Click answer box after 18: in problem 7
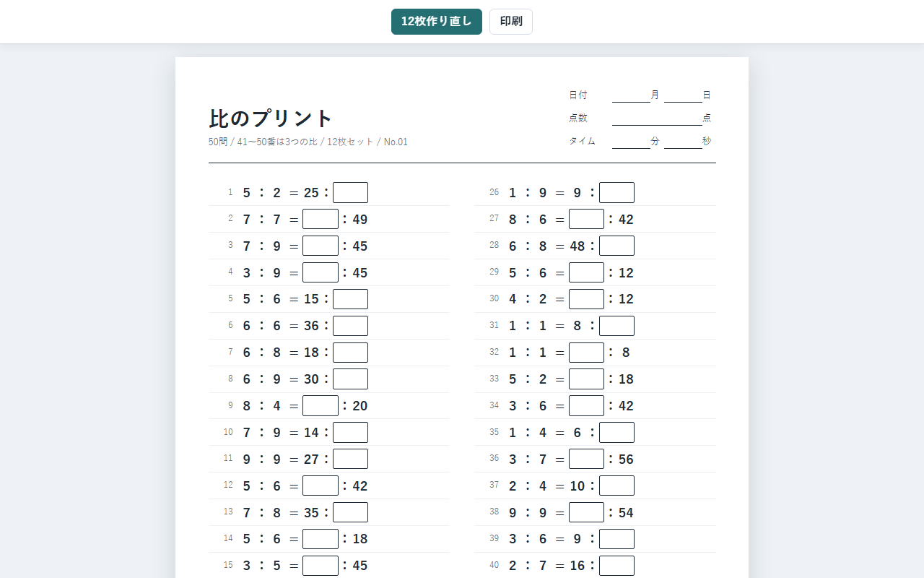The width and height of the screenshot is (924, 578). [x=350, y=353]
